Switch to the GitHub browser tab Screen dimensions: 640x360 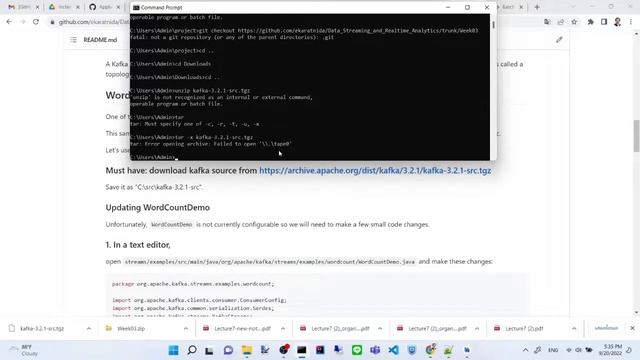pyautogui.click(x=105, y=7)
